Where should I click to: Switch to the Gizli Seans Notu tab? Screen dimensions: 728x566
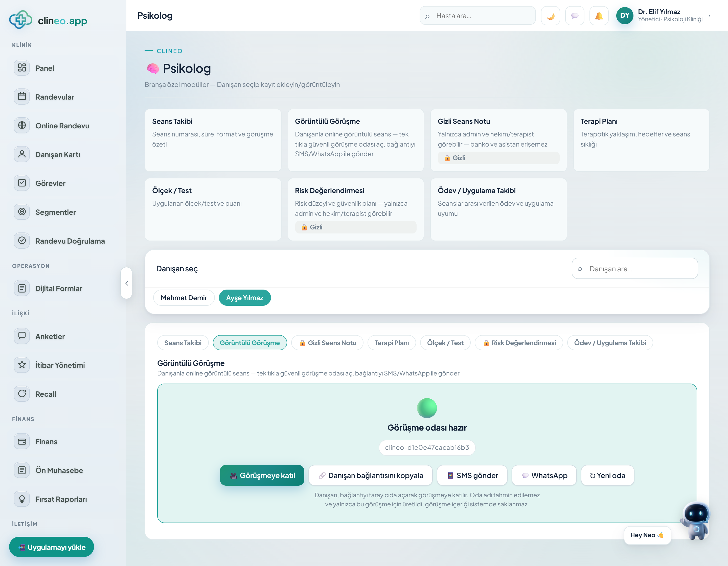click(x=327, y=343)
